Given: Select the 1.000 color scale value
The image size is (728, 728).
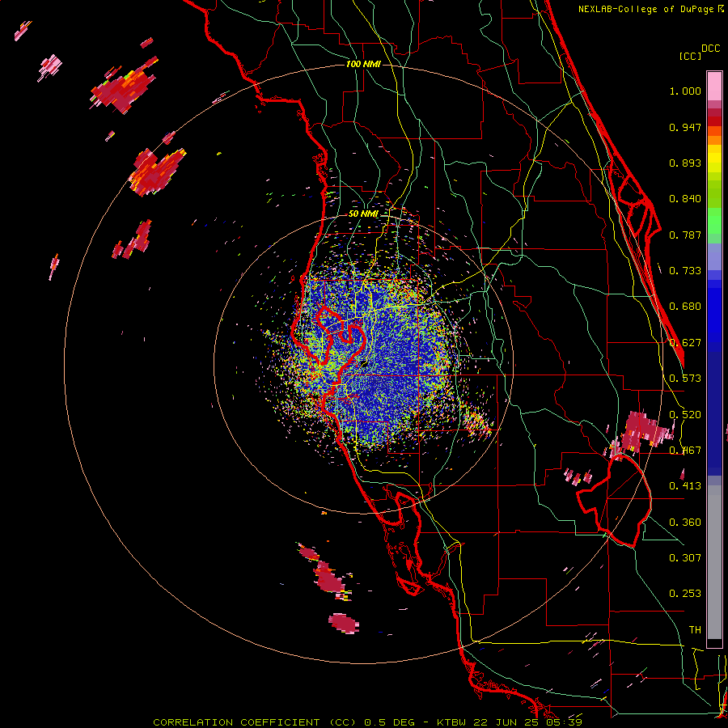Looking at the screenshot, I should click(685, 91).
